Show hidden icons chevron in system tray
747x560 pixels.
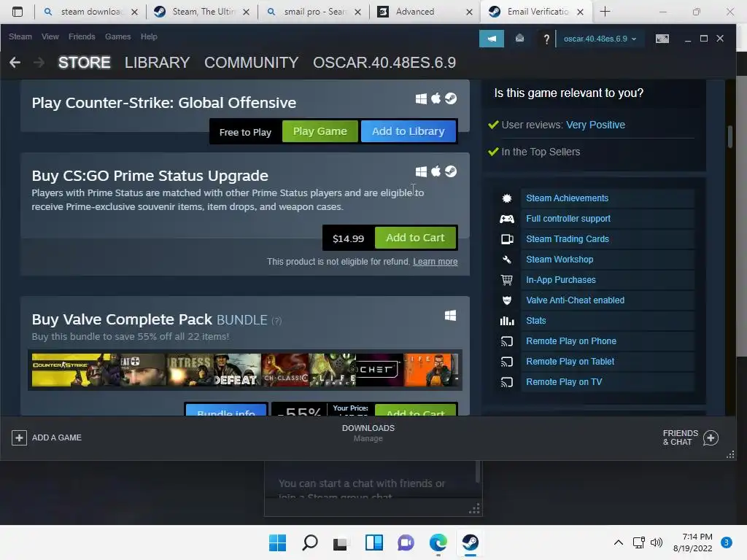(619, 542)
